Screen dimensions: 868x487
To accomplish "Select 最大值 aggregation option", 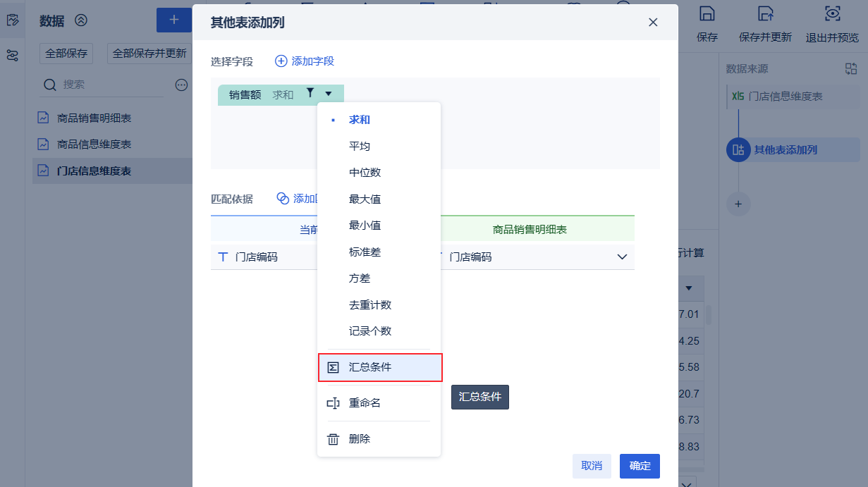I will 365,199.
